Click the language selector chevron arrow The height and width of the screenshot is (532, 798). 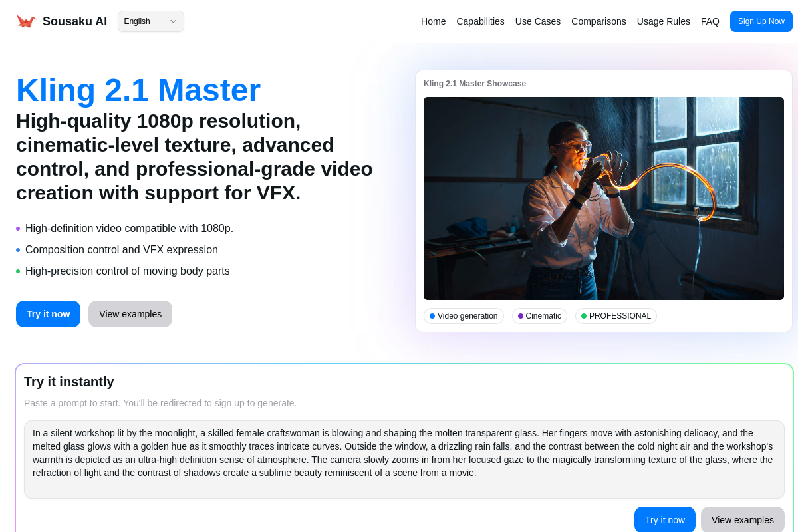(173, 21)
